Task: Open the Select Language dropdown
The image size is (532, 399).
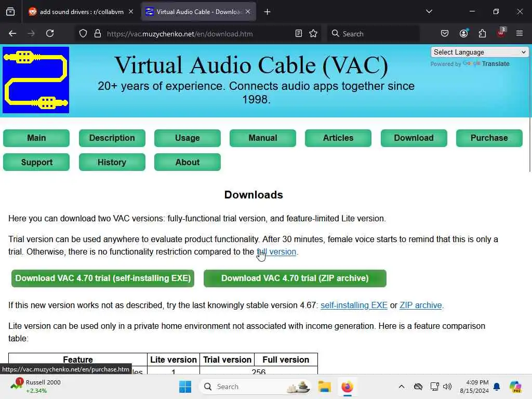Action: pyautogui.click(x=480, y=52)
